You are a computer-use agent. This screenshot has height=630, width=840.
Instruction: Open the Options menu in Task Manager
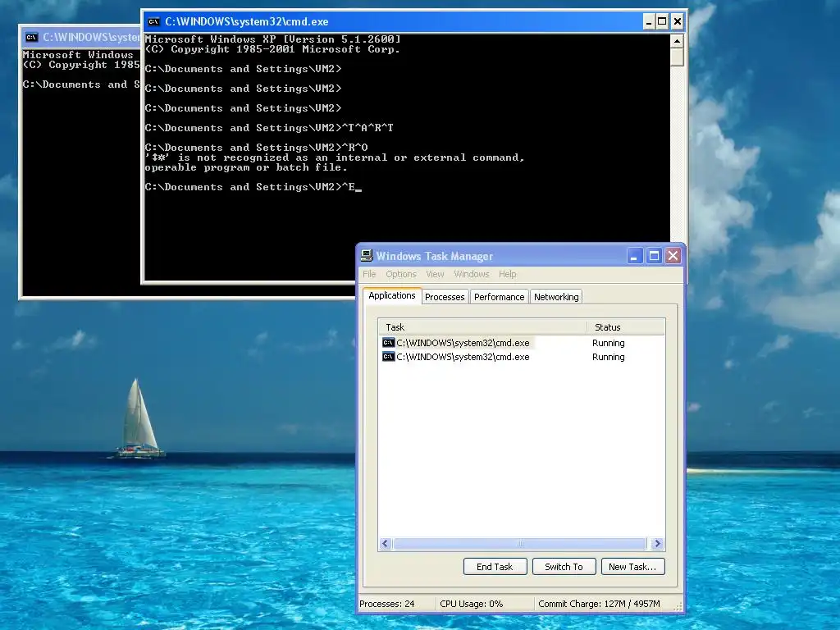point(400,274)
